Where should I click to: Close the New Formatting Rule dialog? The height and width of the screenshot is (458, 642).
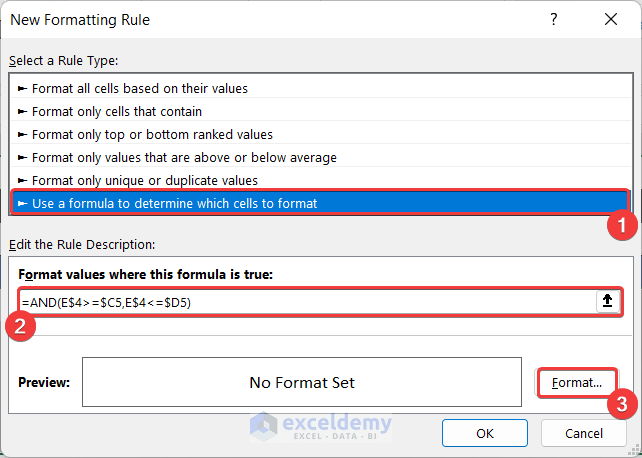pyautogui.click(x=611, y=20)
